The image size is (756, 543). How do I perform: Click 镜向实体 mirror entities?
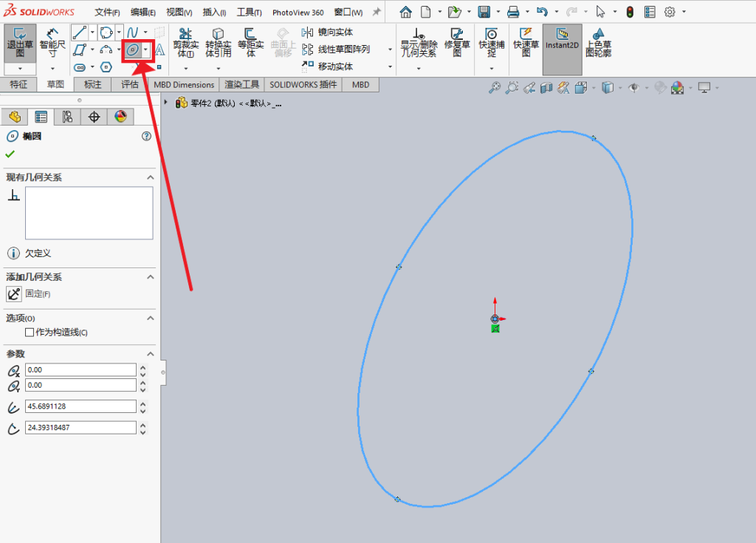tap(327, 33)
